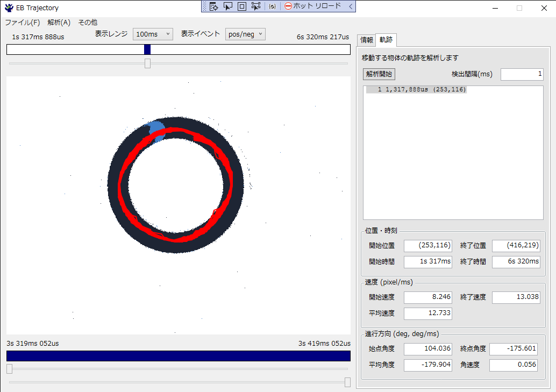The height and width of the screenshot is (392, 556).
Task: Open the Live Visual Tree debug icon
Action: [x=213, y=6]
